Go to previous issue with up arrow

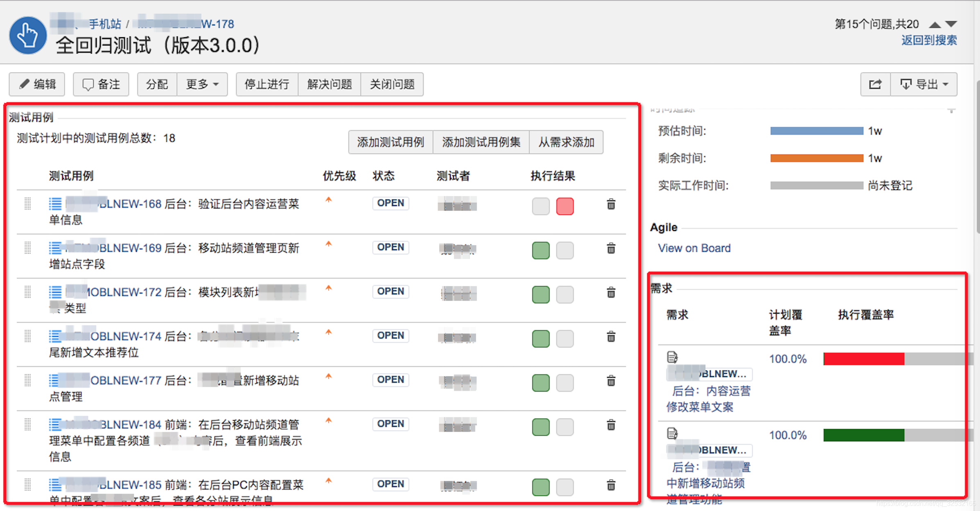[x=935, y=25]
